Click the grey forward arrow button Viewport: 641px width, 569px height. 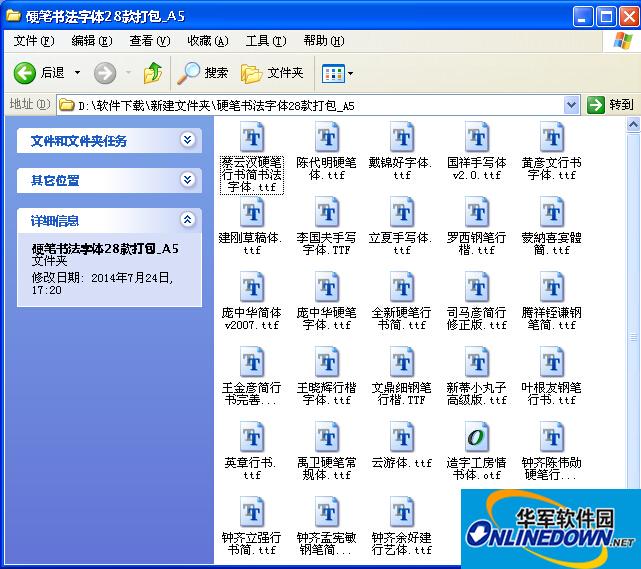click(x=105, y=73)
